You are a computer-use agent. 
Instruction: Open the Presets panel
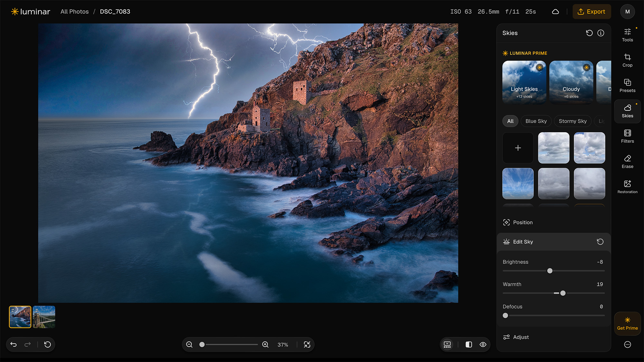pos(627,86)
